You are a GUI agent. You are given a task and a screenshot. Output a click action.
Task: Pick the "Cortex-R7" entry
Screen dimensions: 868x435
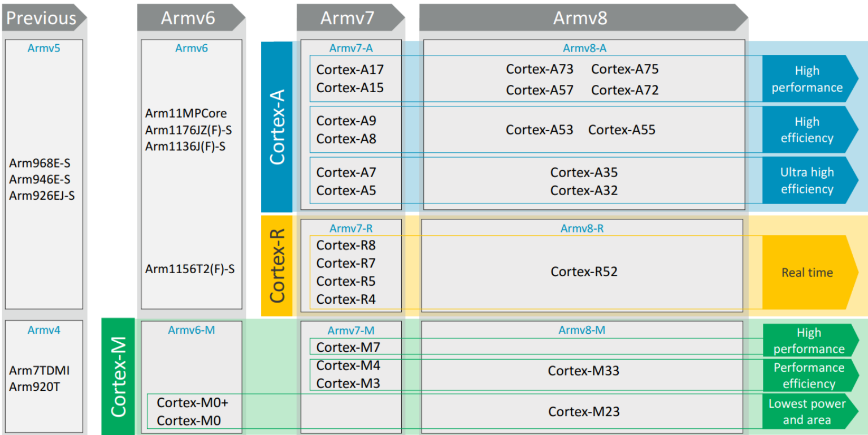click(x=346, y=263)
